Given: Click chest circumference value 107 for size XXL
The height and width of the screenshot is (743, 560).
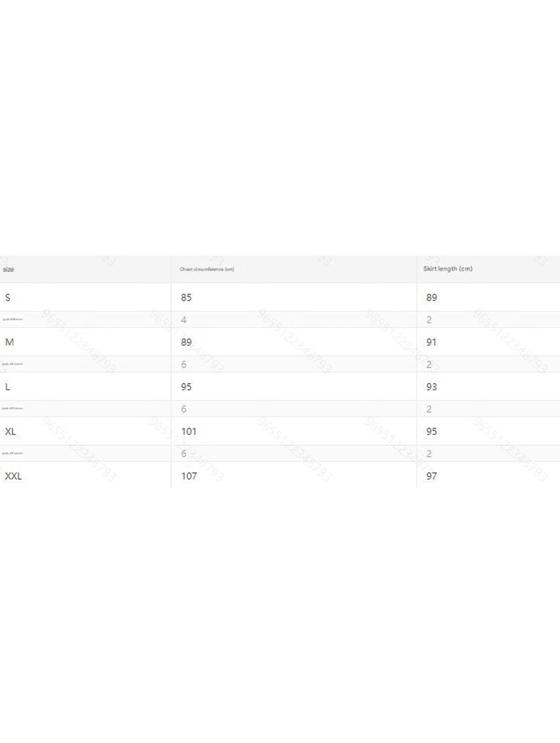Looking at the screenshot, I should pyautogui.click(x=189, y=476).
